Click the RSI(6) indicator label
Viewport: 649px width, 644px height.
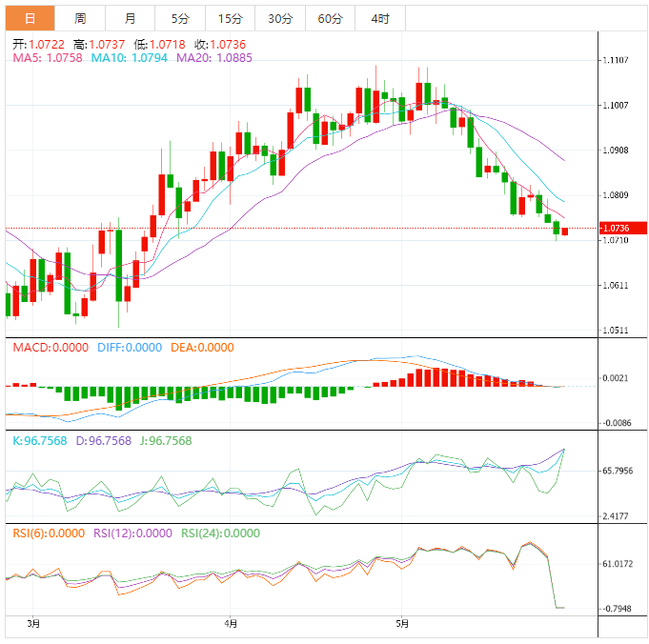click(49, 533)
